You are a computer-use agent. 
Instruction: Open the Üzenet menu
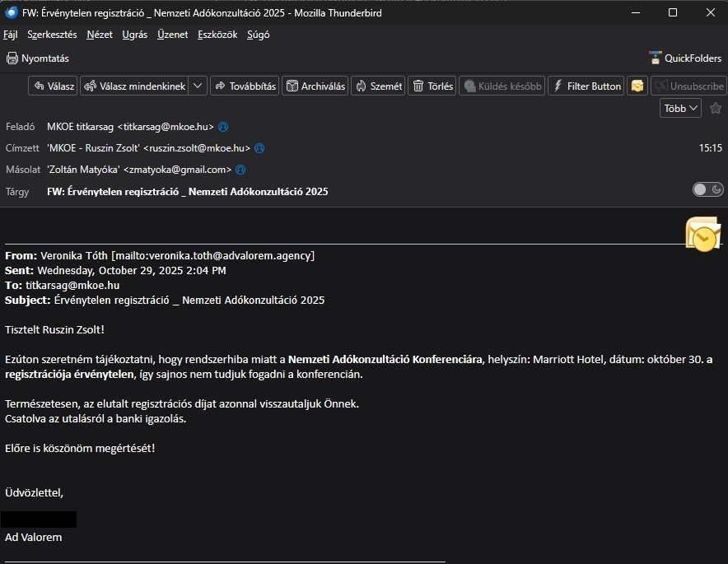(x=173, y=35)
